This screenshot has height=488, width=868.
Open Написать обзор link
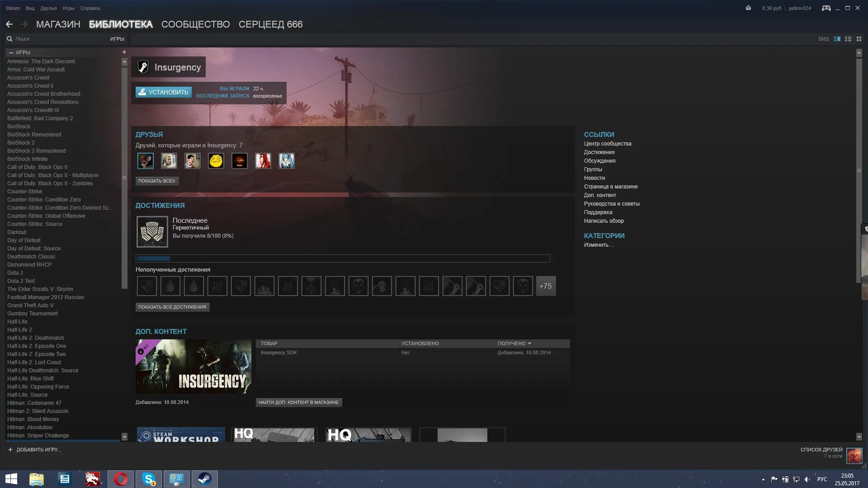(604, 221)
